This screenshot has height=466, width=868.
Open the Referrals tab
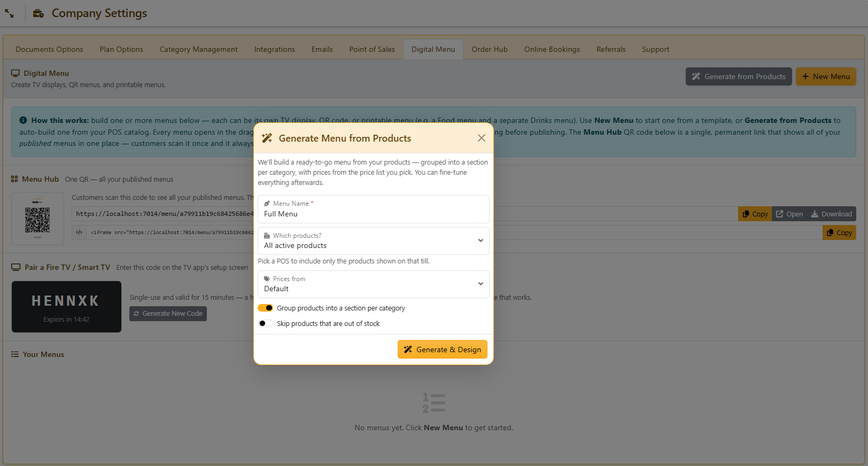(x=611, y=49)
